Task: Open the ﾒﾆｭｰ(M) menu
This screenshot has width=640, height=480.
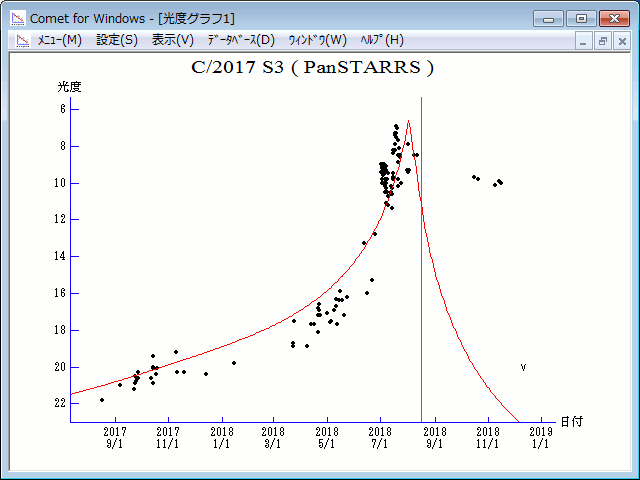Action: tap(59, 40)
